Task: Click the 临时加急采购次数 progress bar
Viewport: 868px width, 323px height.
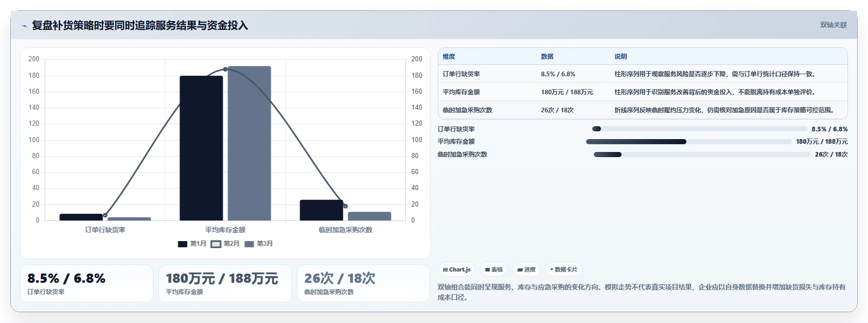Action: click(x=702, y=155)
